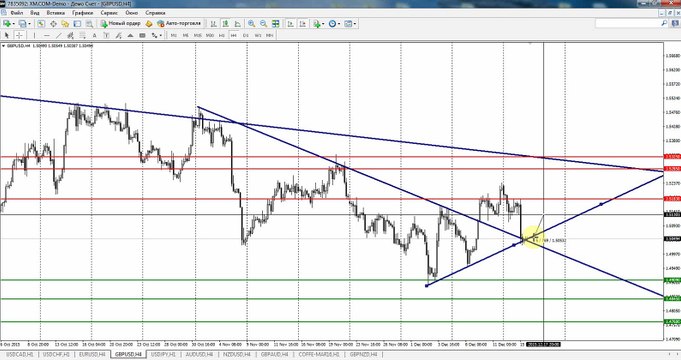Click the New Chart icon
The height and width of the screenshot is (360, 681).
[x=7, y=23]
